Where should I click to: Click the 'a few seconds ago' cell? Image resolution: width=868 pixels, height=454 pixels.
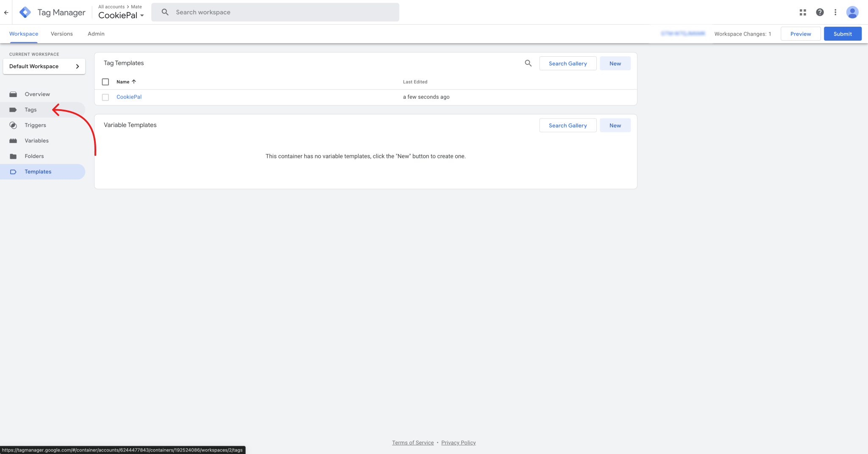(x=426, y=97)
